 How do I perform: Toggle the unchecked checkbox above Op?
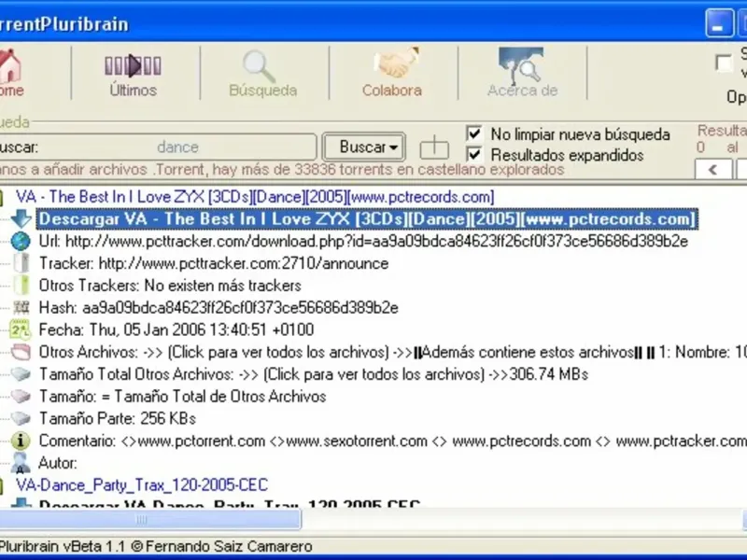tap(724, 63)
